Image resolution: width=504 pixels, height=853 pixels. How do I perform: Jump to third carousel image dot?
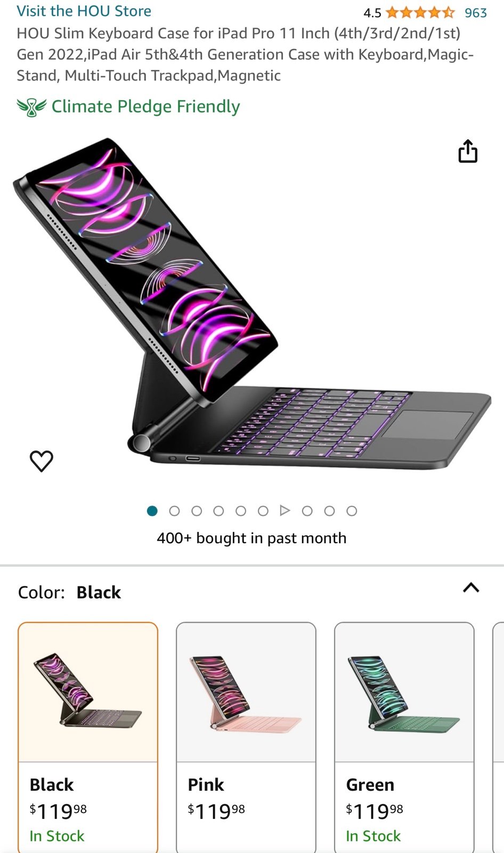click(197, 511)
